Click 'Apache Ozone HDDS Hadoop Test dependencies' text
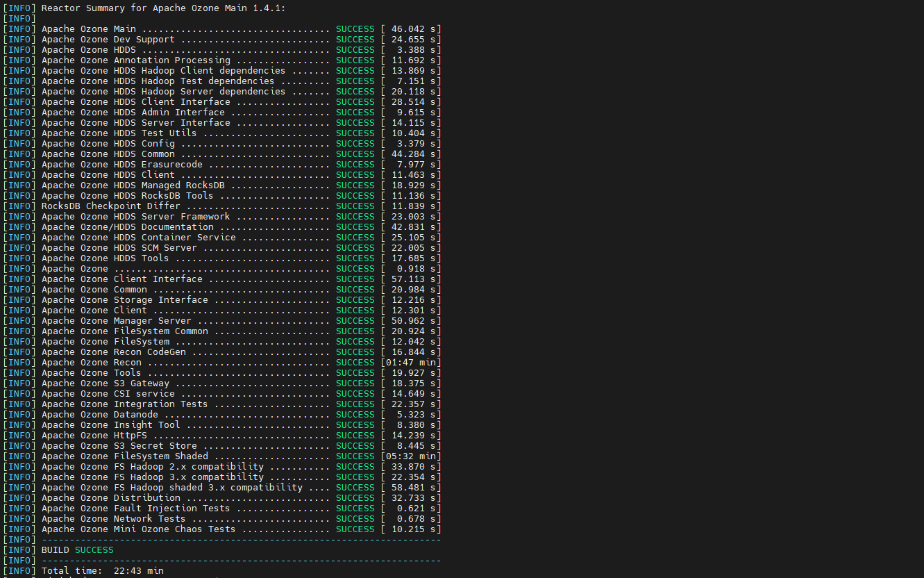924x578 pixels. [x=158, y=81]
